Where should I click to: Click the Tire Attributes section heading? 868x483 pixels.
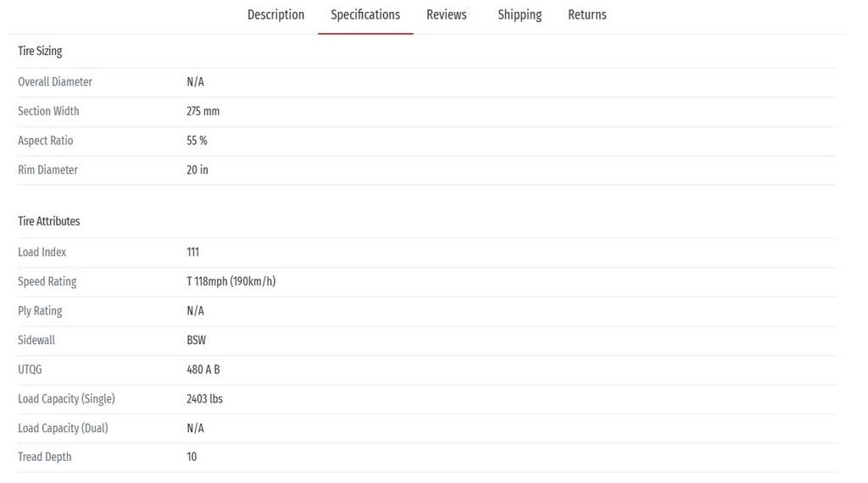(x=48, y=221)
